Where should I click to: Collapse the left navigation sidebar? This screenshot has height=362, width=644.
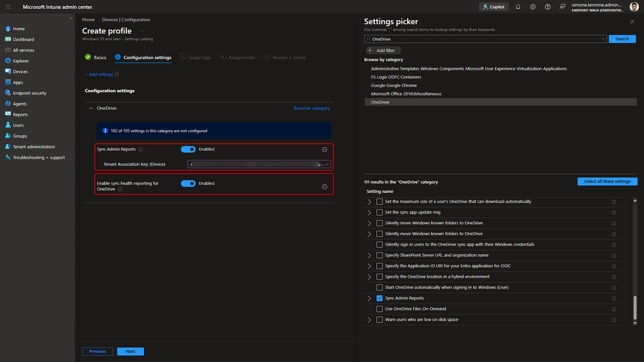[70, 18]
